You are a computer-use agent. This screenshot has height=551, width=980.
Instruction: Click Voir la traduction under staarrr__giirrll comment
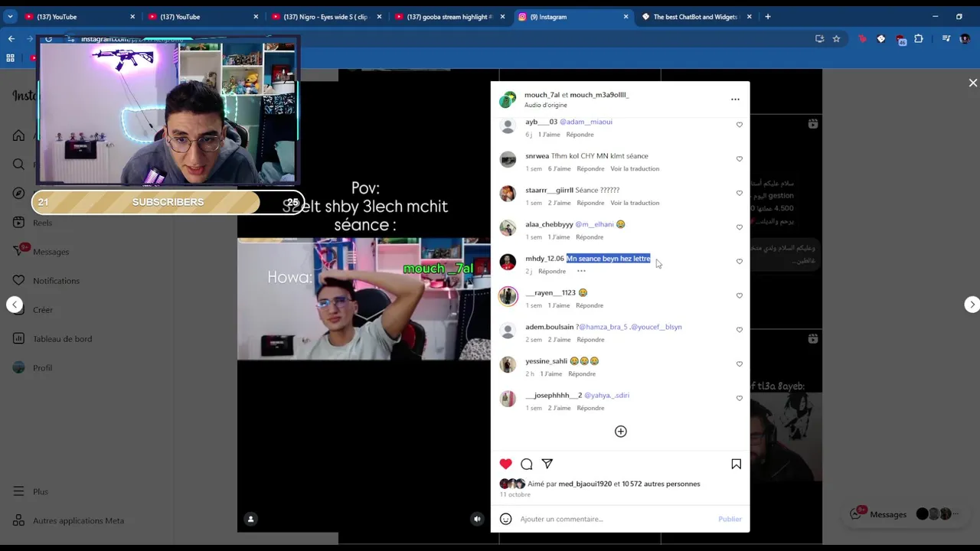(x=635, y=203)
